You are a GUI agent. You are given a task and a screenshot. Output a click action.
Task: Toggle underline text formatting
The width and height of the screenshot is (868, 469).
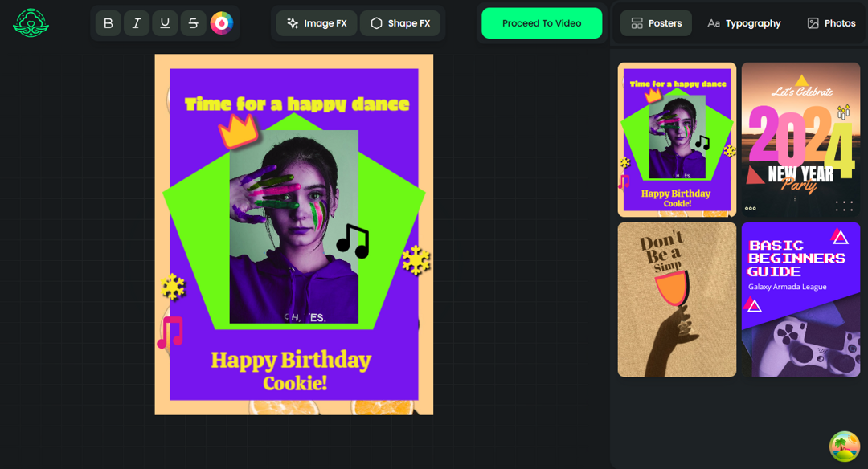pyautogui.click(x=165, y=23)
